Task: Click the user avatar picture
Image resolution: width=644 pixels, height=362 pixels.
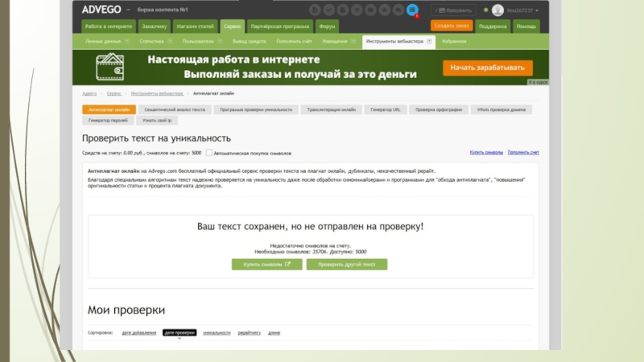Action: [497, 10]
